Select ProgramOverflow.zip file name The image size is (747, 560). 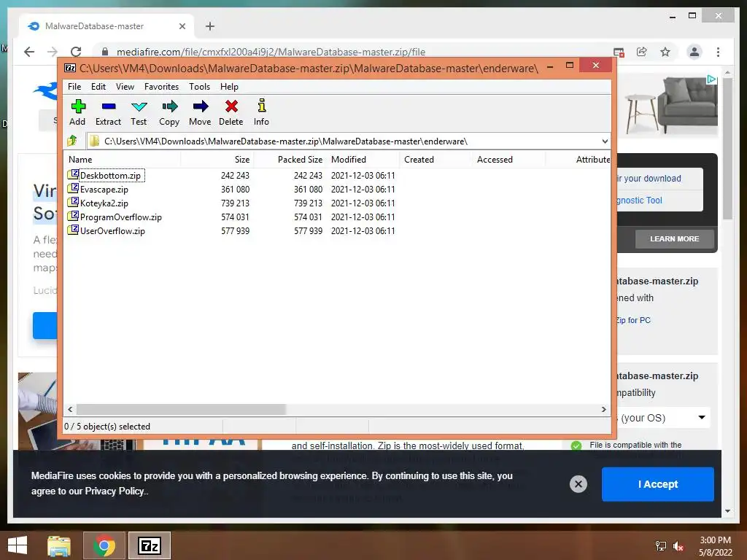[121, 217]
